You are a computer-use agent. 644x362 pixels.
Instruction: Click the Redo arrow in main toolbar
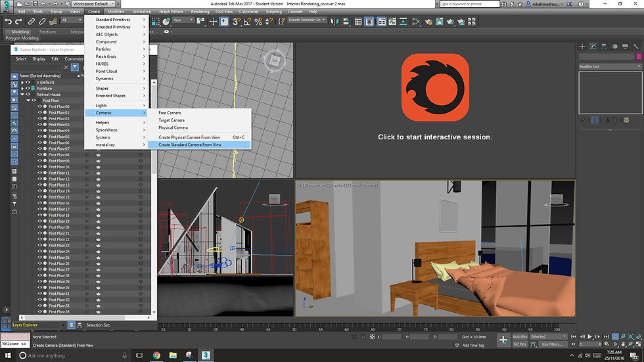(x=18, y=21)
